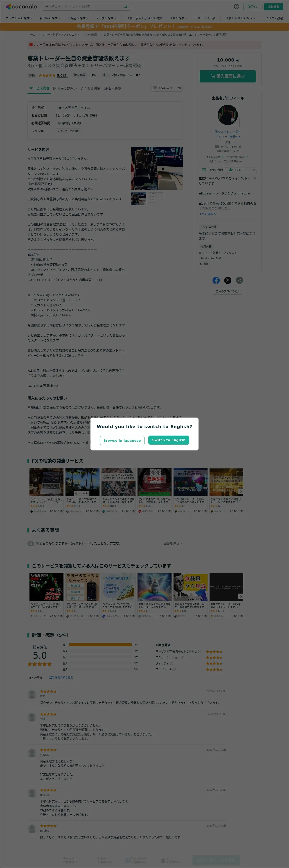Expand すべて見る in seller profile
This screenshot has height=868, width=289.
click(208, 214)
